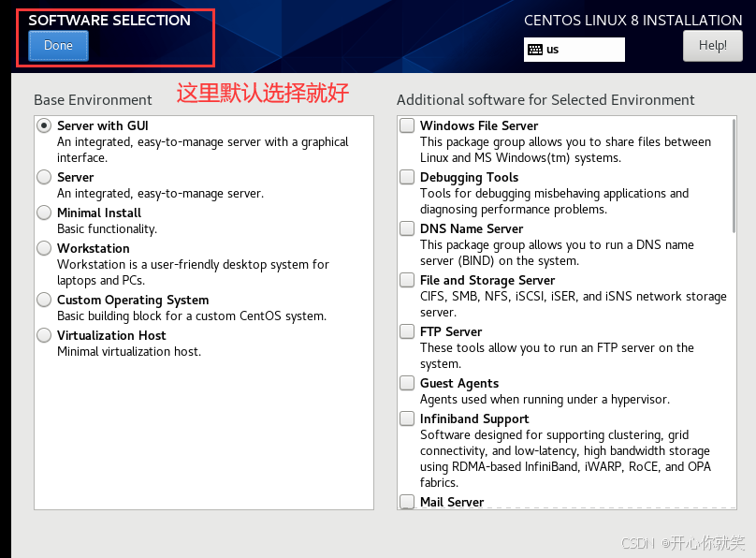Toggle Guest Agents checkbox

point(407,383)
